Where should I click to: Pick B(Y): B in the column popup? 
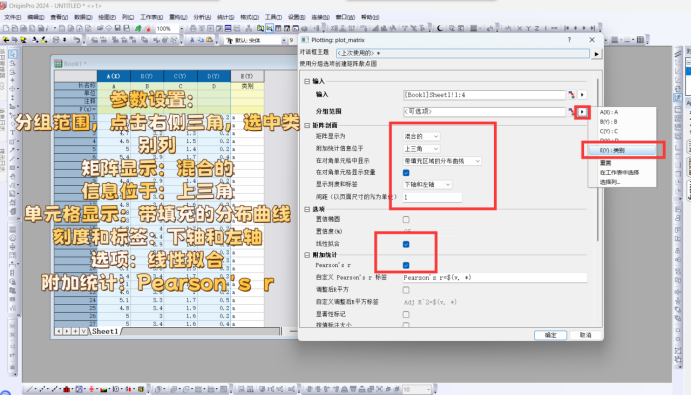[609, 122]
